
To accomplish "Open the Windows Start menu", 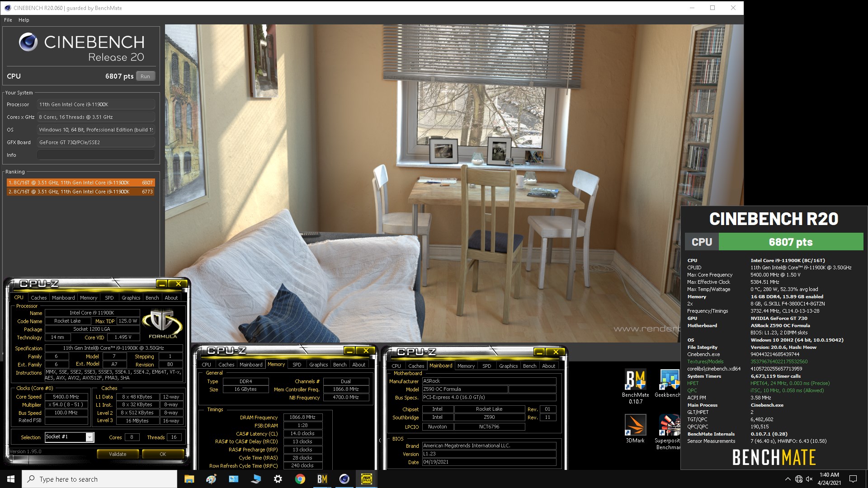I will coord(11,479).
